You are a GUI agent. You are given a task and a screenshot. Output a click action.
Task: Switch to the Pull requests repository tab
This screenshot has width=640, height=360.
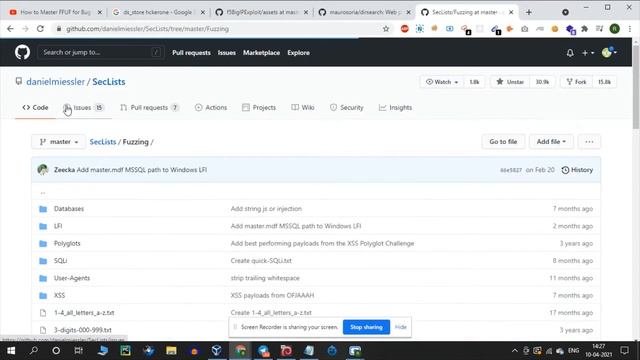[149, 107]
